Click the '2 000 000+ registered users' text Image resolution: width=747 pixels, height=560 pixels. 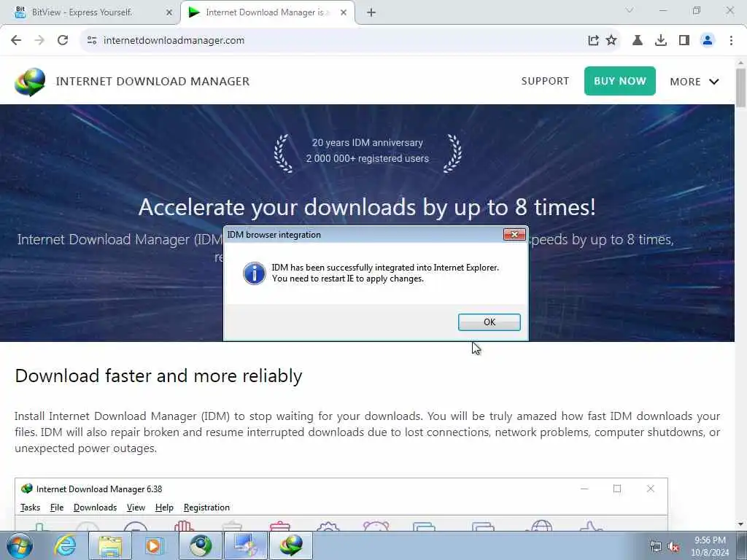[x=368, y=158]
